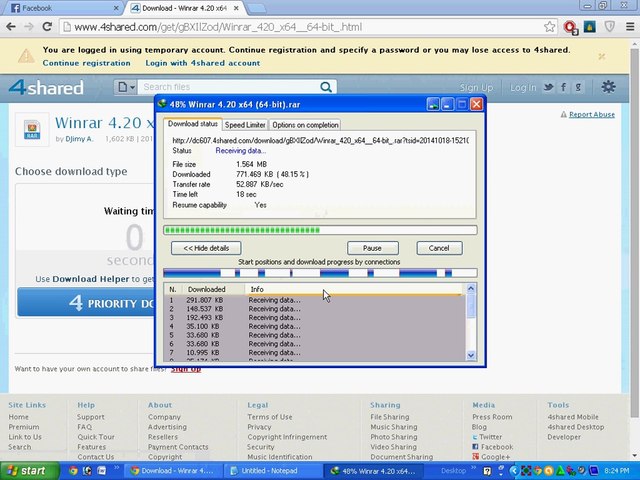Open the Premium footer link
The height and width of the screenshot is (480, 640).
coord(24,427)
